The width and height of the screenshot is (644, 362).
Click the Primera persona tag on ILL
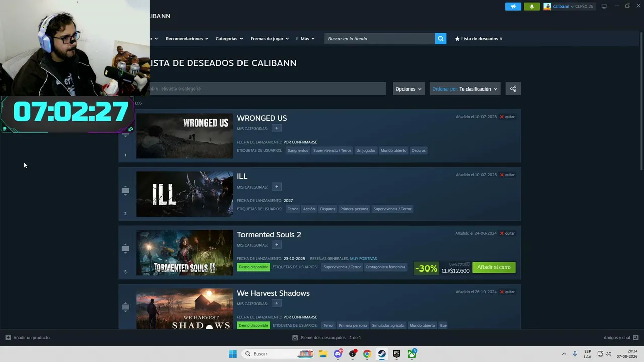pos(354,209)
